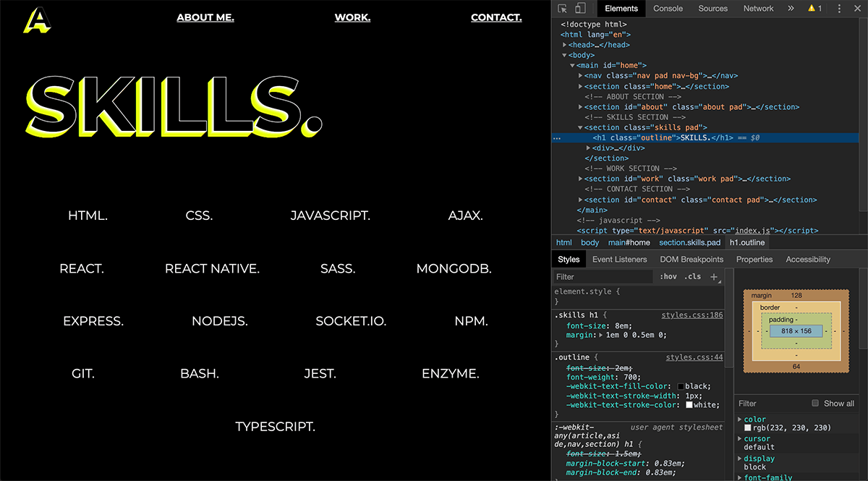Viewport: 868px width, 481px height.
Task: Open the white text-stroke-color swatch
Action: coord(689,405)
